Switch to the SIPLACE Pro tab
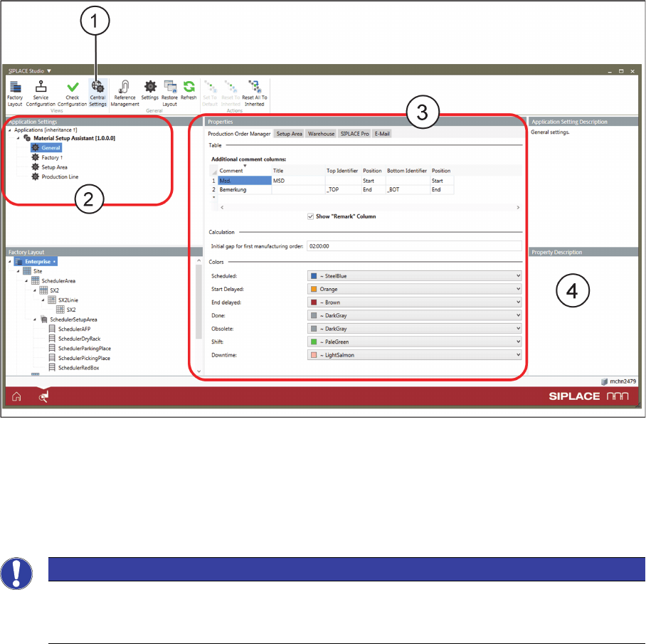 pyautogui.click(x=355, y=134)
